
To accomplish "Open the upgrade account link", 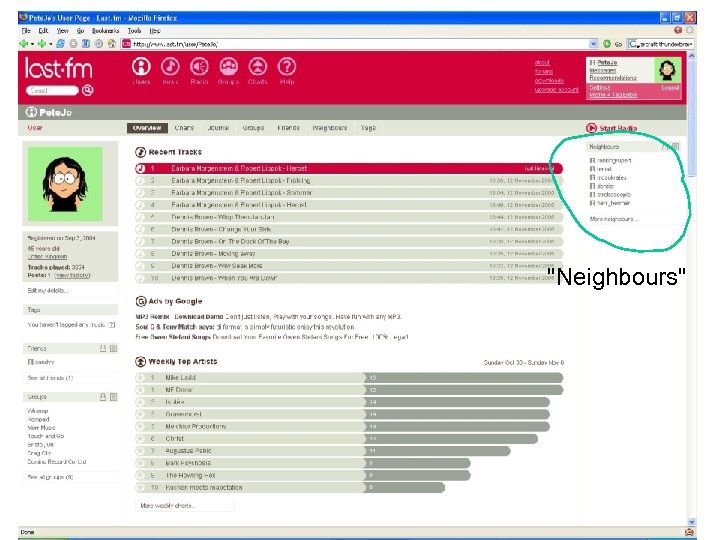I will [x=557, y=90].
